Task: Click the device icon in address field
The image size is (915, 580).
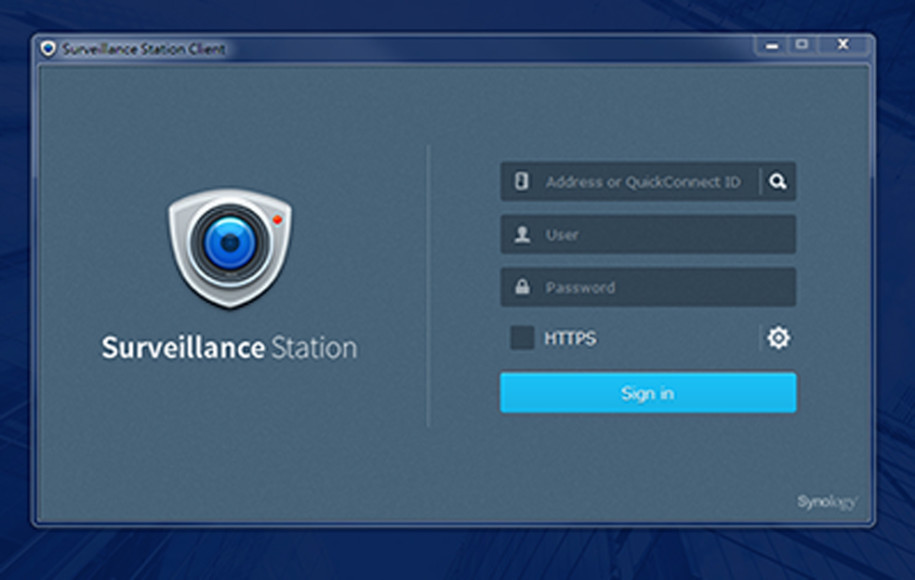Action: (522, 181)
